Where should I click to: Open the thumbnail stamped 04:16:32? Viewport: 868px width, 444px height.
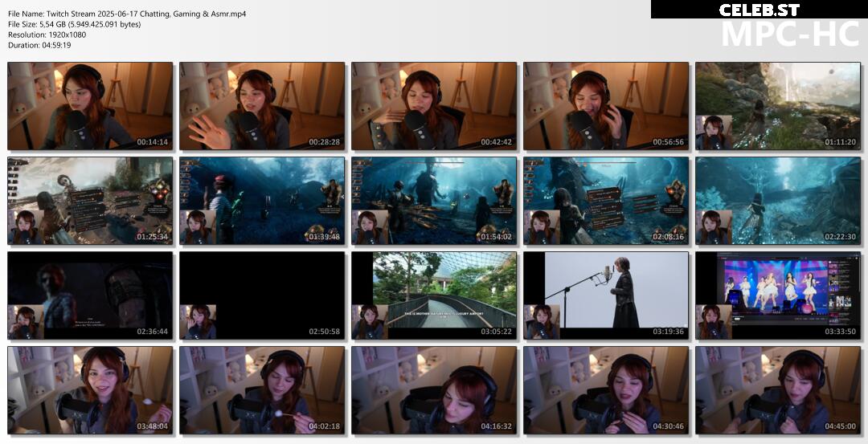coord(434,390)
